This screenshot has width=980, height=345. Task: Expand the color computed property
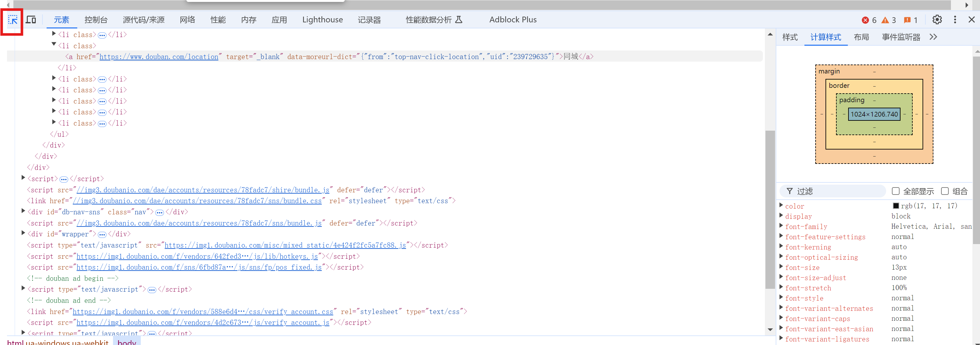tap(781, 205)
